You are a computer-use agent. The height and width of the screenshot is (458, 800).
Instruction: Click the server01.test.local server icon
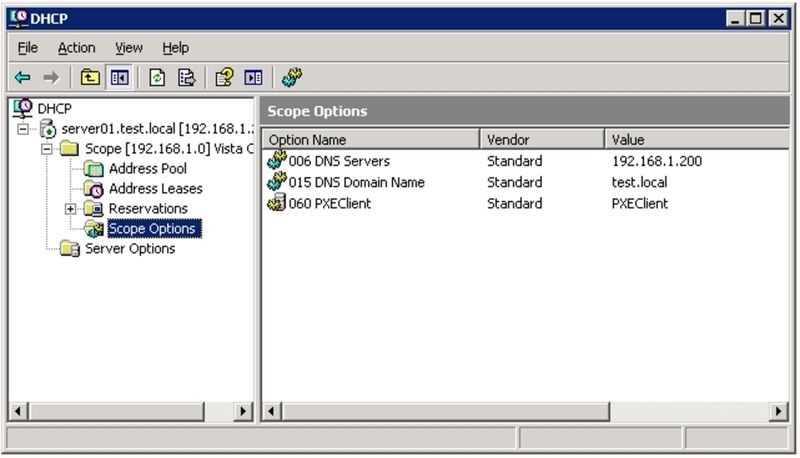coord(48,129)
